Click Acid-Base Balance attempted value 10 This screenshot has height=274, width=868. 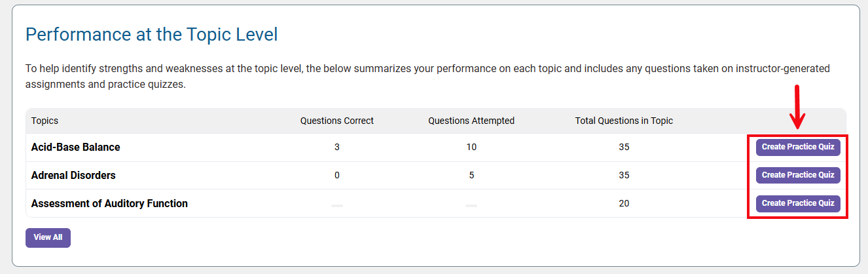click(x=471, y=147)
